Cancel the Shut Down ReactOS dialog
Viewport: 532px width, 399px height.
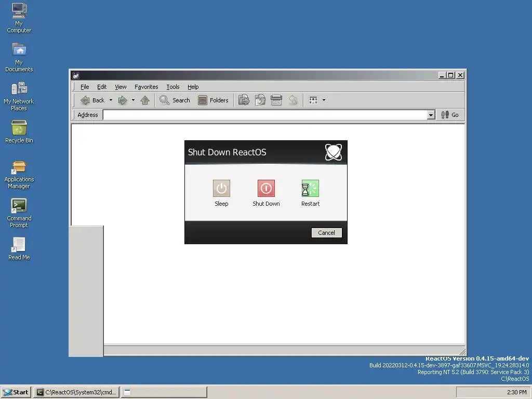pyautogui.click(x=326, y=233)
